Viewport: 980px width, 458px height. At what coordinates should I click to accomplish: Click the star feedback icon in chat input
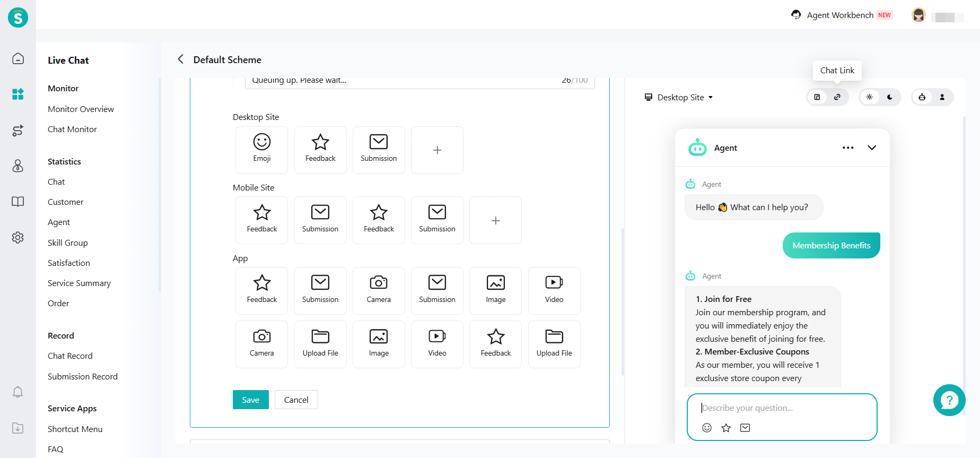(726, 428)
